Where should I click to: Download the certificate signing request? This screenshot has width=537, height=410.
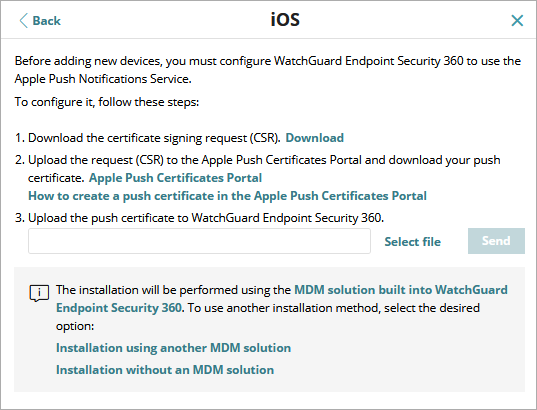tap(314, 138)
